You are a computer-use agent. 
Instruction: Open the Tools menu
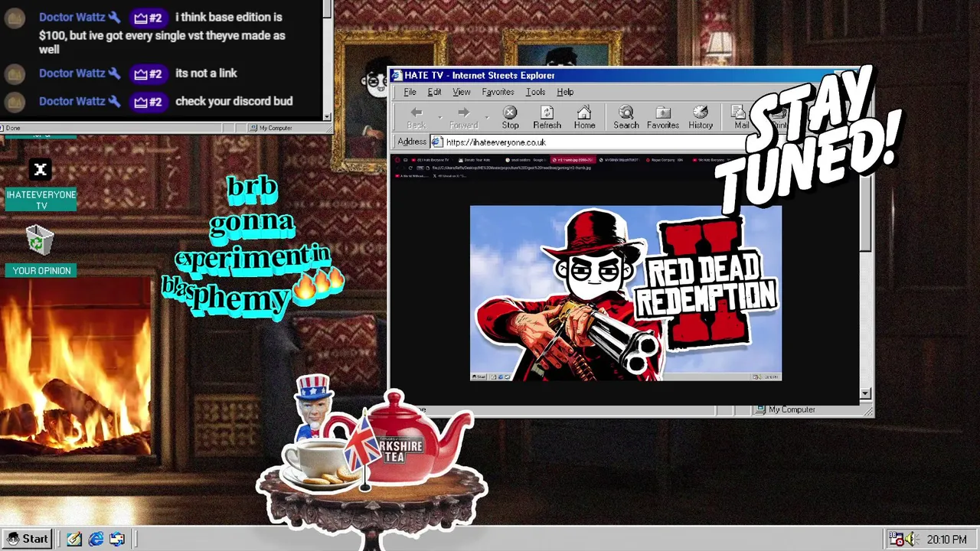pyautogui.click(x=535, y=92)
